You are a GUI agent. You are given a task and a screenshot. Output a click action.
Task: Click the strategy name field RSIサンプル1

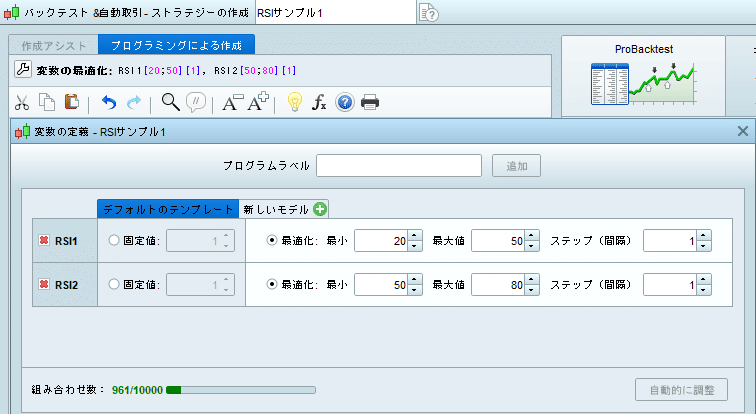pyautogui.click(x=336, y=13)
